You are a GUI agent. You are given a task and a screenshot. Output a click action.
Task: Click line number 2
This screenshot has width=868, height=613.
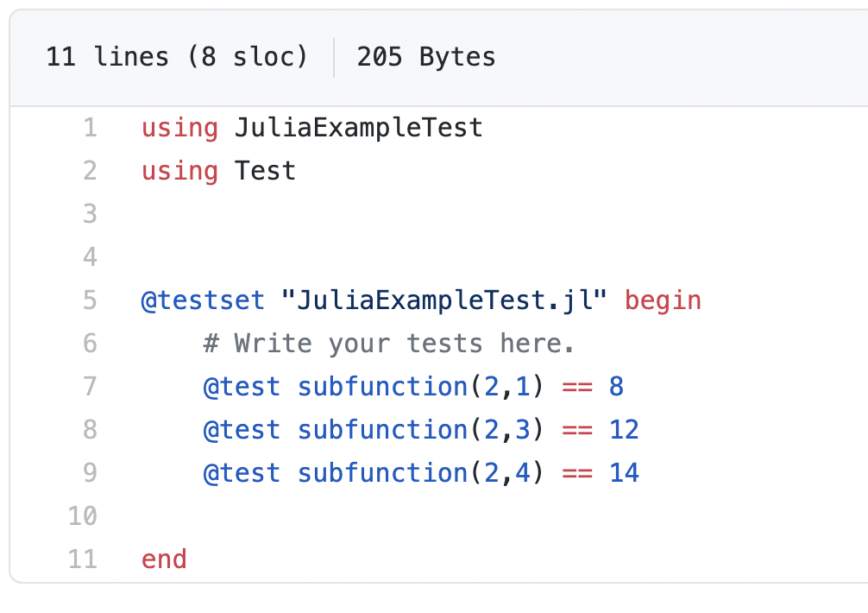[90, 171]
